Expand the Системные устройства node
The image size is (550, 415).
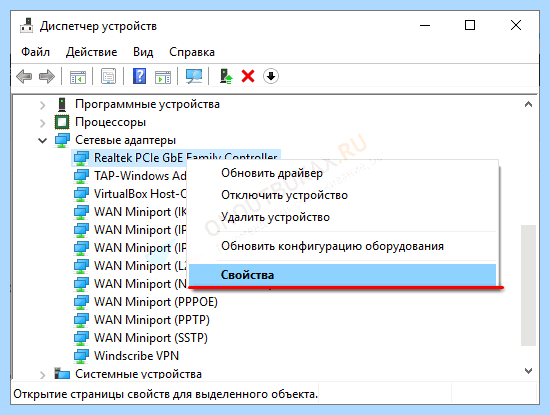pyautogui.click(x=42, y=375)
